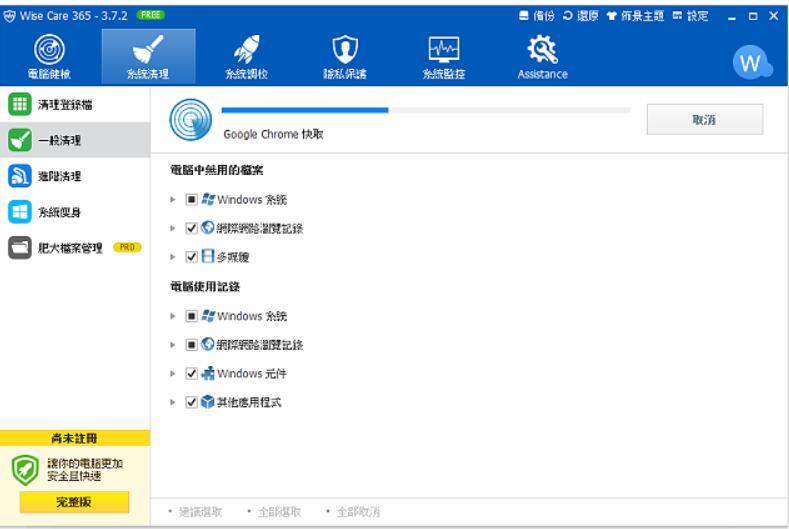This screenshot has height=529, width=789.
Task: Expand the 其他應用程式 tree arrow
Action: click(173, 402)
